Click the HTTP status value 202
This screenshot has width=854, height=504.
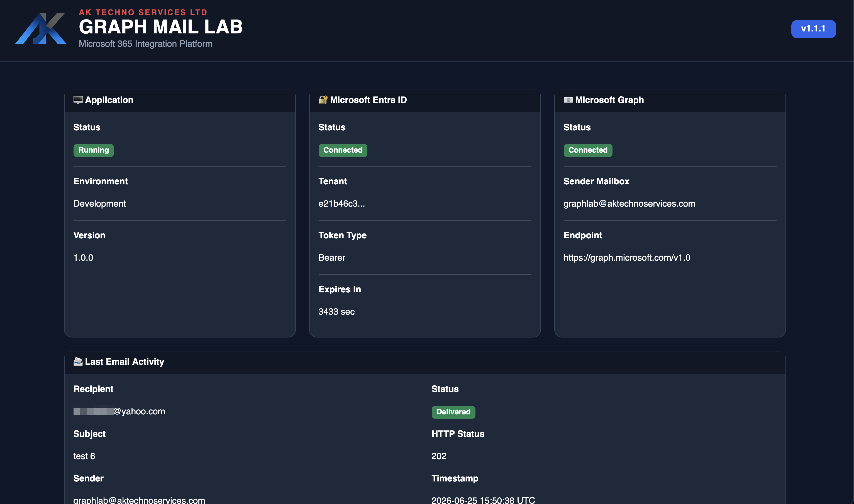(x=439, y=456)
